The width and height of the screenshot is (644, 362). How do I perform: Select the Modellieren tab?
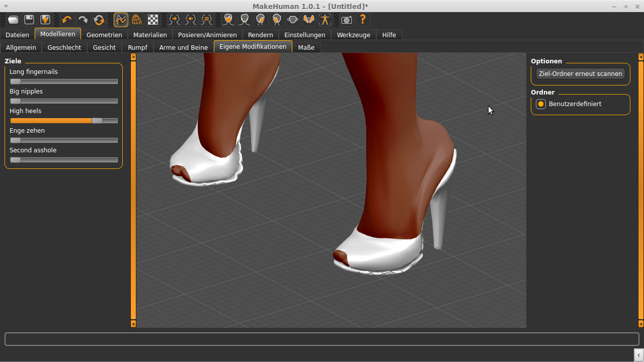coord(58,34)
